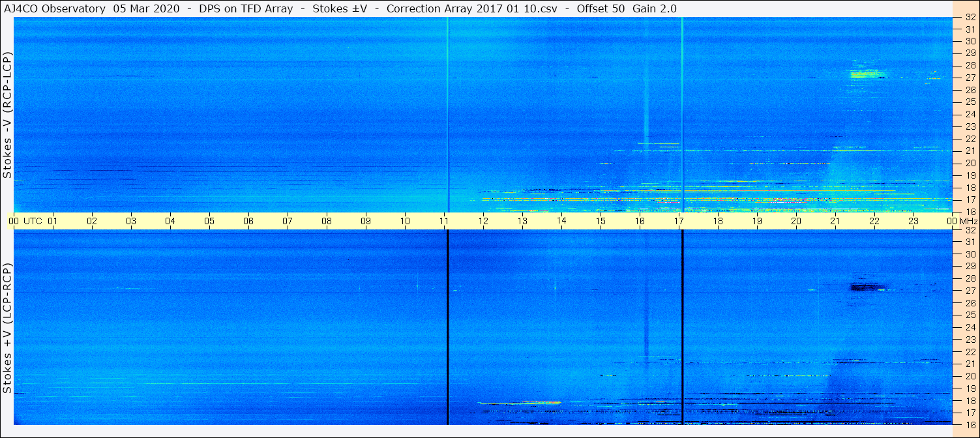The image size is (980, 438).
Task: Click the 12 hour time marker
Action: (483, 221)
